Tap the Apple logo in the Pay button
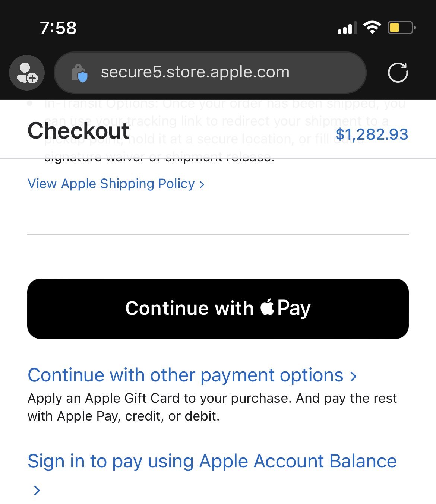436x504 pixels. [267, 307]
